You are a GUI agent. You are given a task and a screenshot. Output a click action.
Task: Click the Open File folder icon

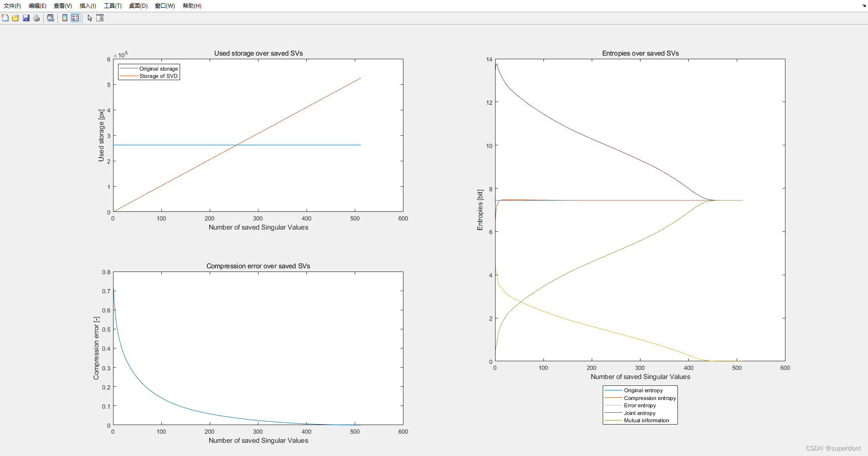(x=15, y=18)
